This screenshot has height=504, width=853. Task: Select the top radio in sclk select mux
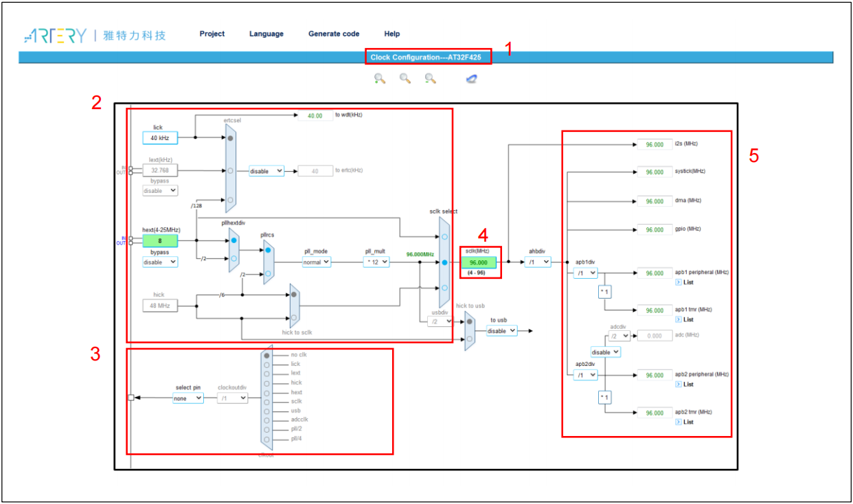[x=444, y=237]
